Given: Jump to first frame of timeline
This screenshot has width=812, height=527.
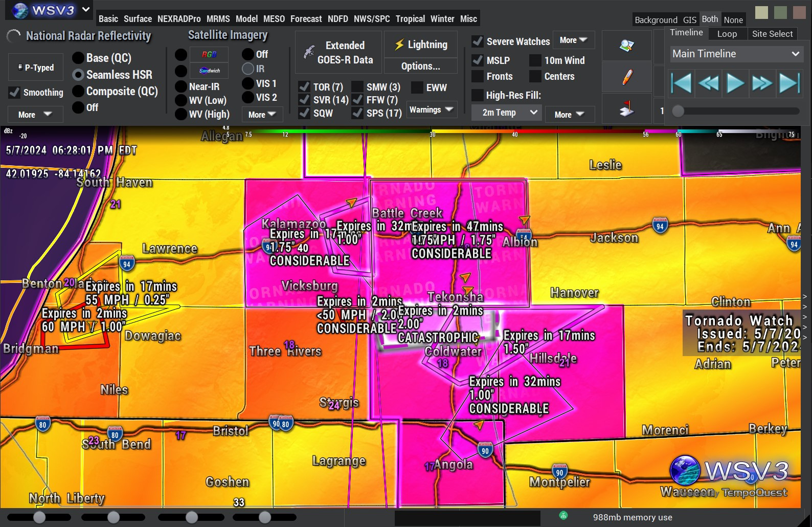Looking at the screenshot, I should pos(682,83).
